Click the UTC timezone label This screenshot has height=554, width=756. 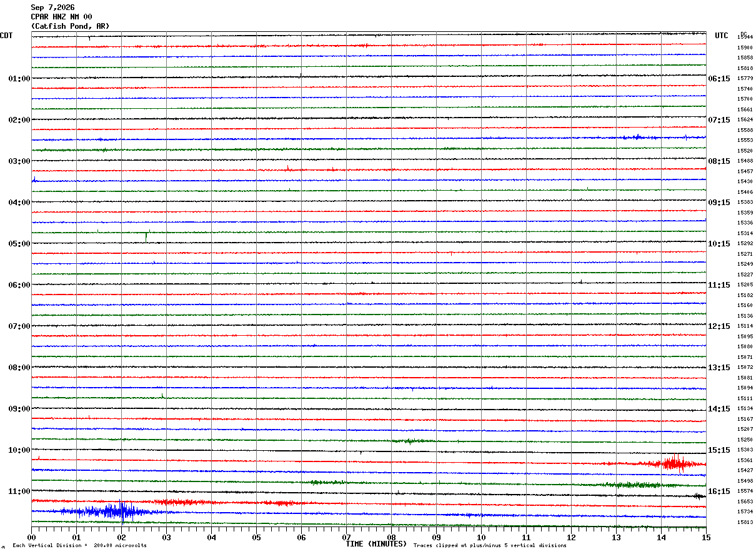pos(722,36)
